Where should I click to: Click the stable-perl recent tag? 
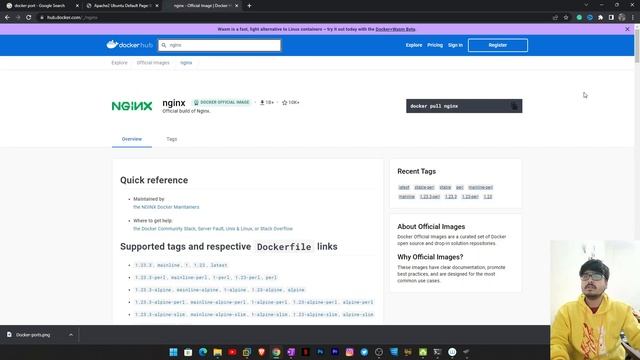(424, 187)
